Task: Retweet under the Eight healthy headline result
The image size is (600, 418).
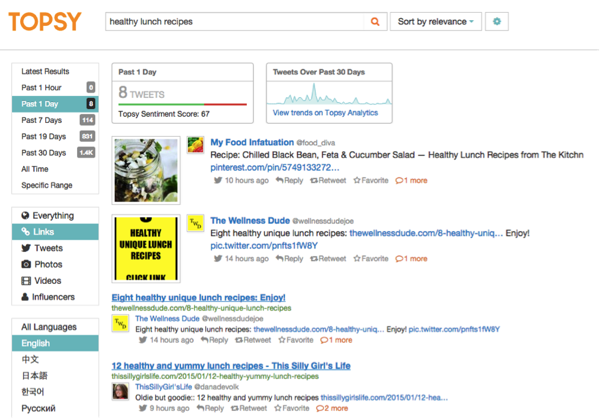Action: click(x=253, y=340)
